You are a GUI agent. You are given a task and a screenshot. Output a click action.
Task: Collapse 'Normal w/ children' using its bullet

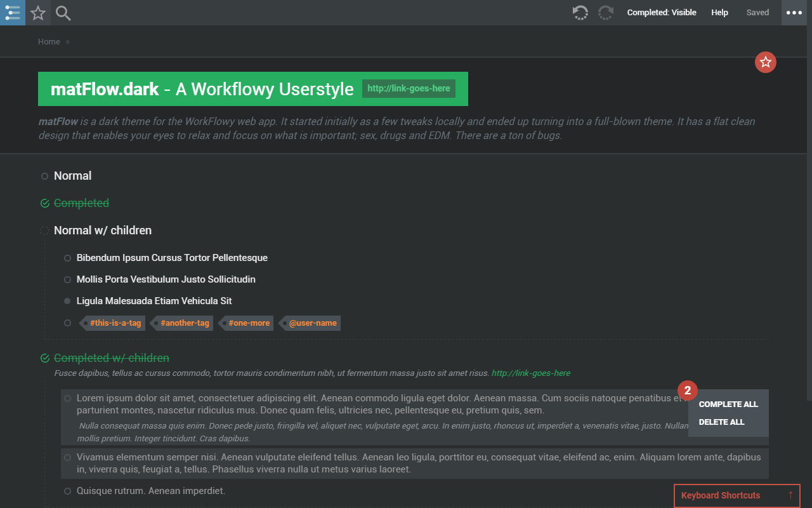[x=44, y=231]
